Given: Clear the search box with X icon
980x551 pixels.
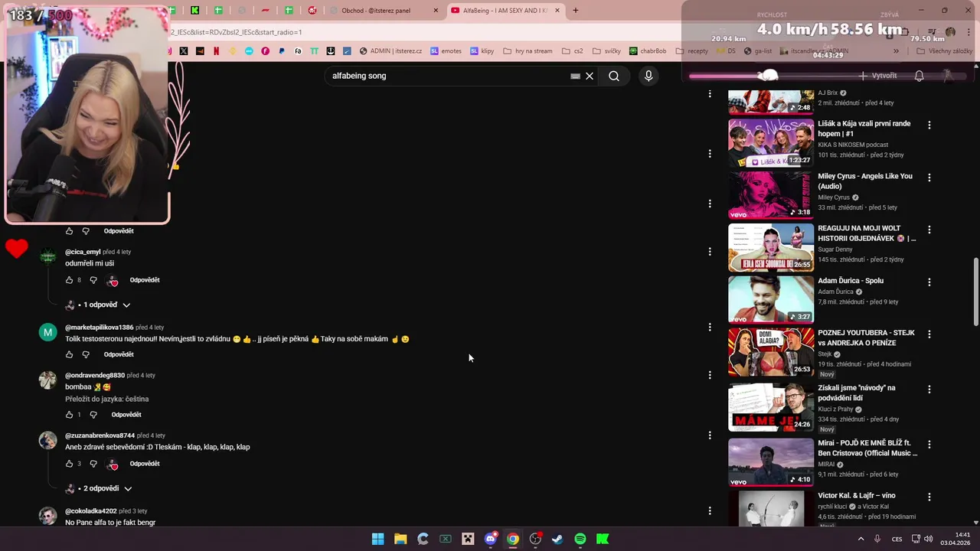Looking at the screenshot, I should pos(590,76).
